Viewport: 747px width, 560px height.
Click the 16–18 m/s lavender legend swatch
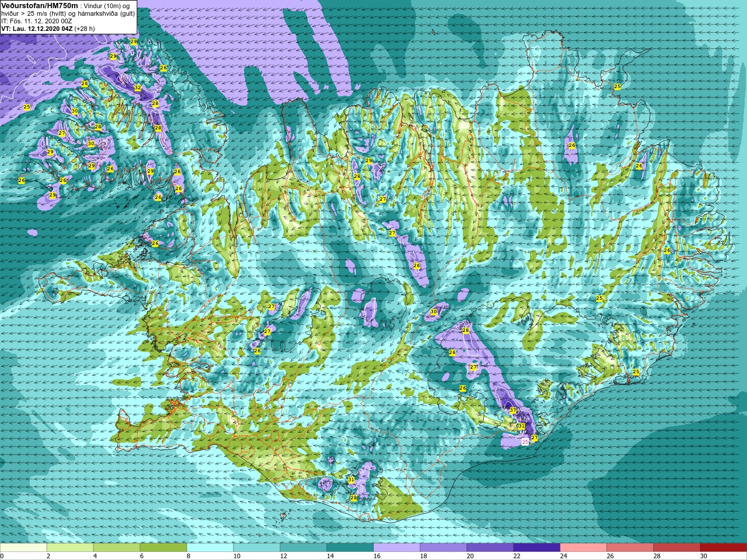[x=397, y=548]
